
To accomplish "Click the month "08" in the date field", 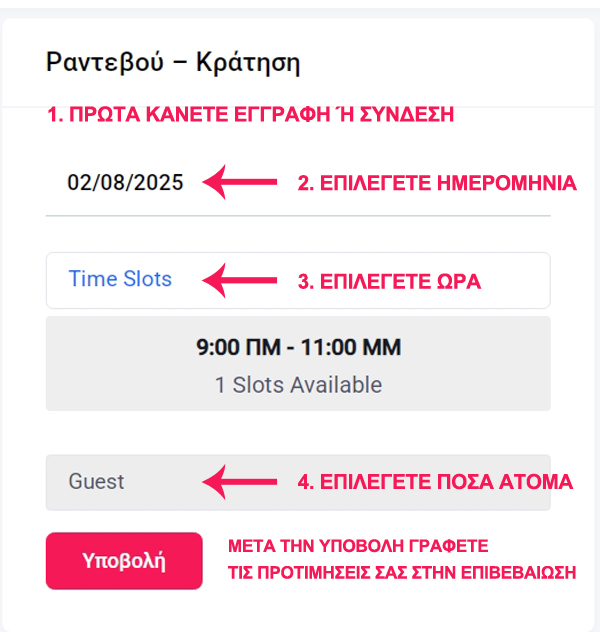I will tap(106, 183).
